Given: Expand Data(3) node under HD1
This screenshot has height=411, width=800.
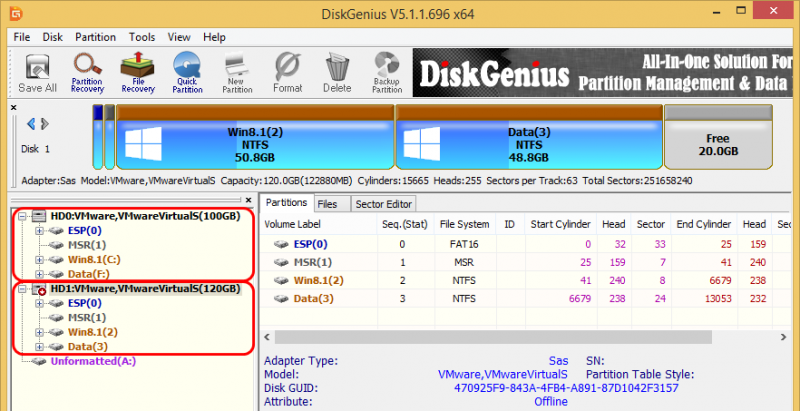Looking at the screenshot, I should coord(39,347).
